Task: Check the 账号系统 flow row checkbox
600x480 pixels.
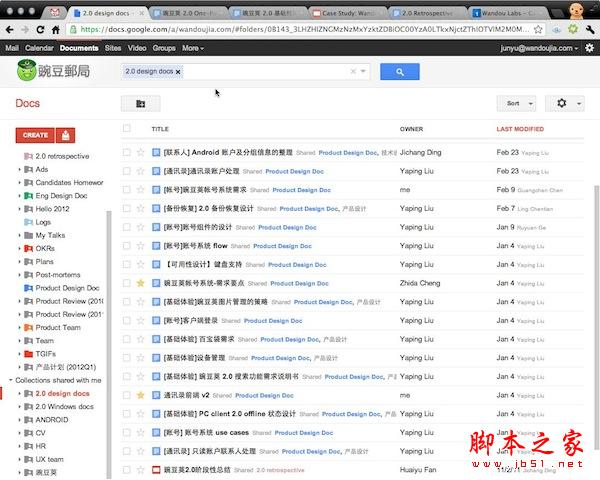Action: 127,246
